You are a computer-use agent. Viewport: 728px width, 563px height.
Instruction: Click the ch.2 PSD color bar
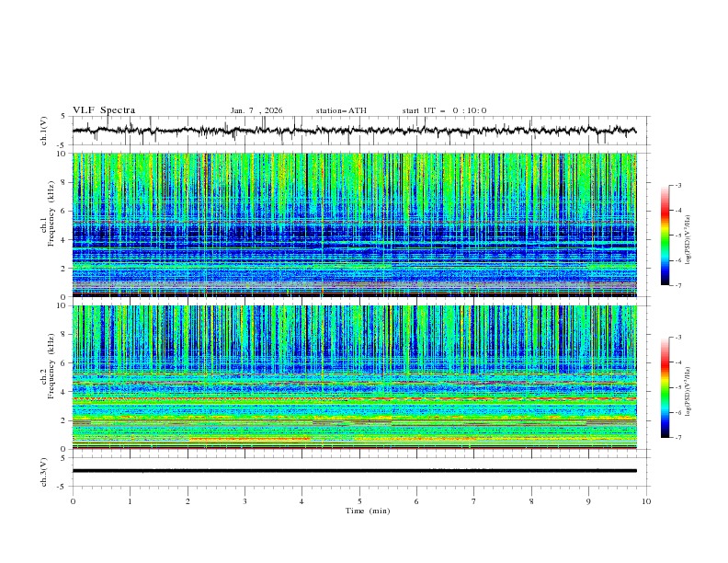pos(665,387)
